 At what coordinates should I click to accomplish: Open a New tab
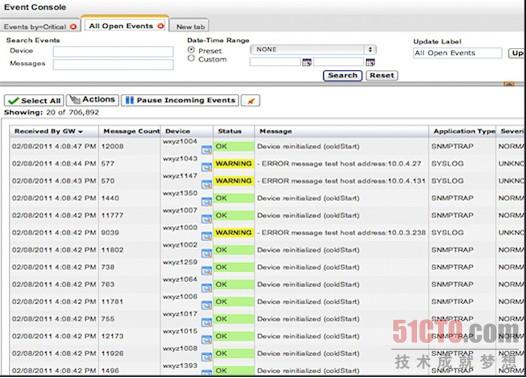click(x=190, y=27)
